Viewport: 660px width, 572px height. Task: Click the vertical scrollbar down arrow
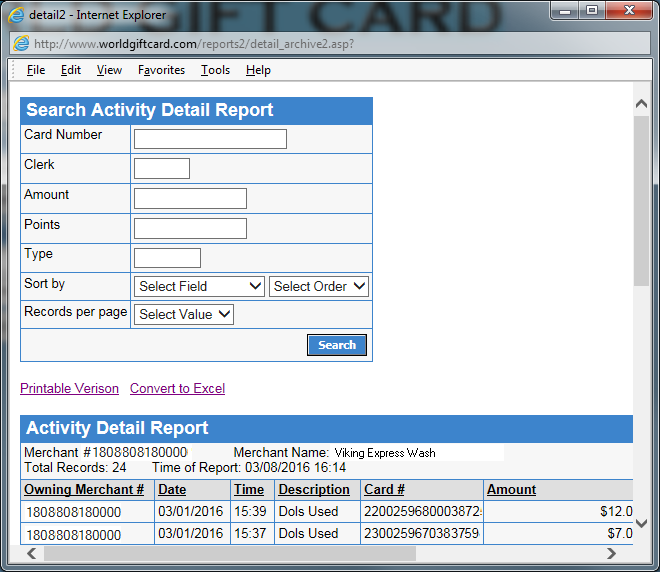click(641, 523)
